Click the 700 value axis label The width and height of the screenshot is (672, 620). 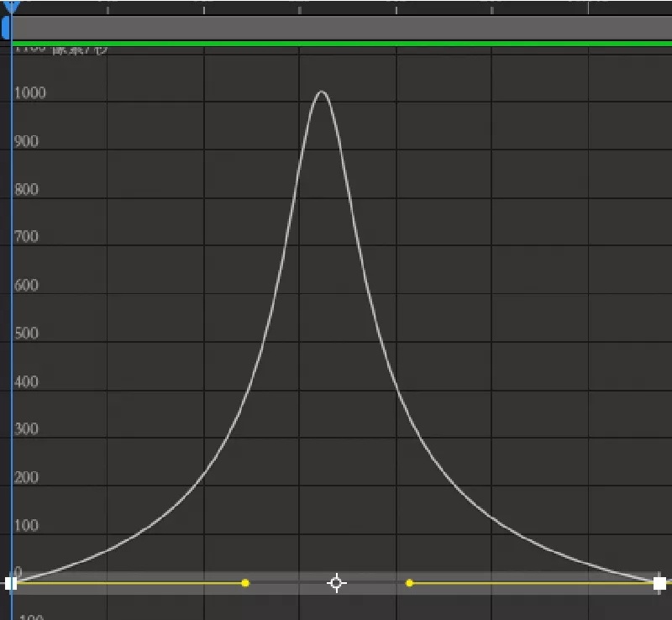(26, 237)
